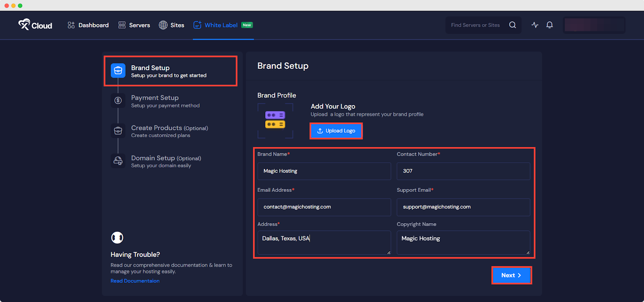
Task: Select the White Label tab
Action: click(x=221, y=25)
